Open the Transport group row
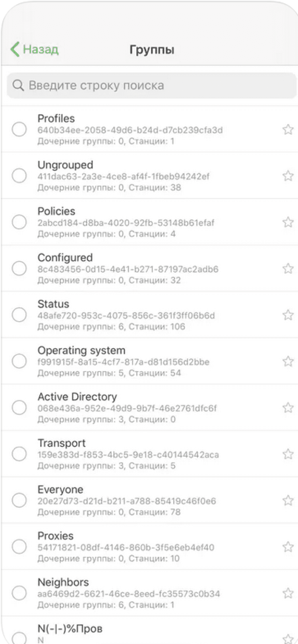298x644 pixels. [x=151, y=454]
